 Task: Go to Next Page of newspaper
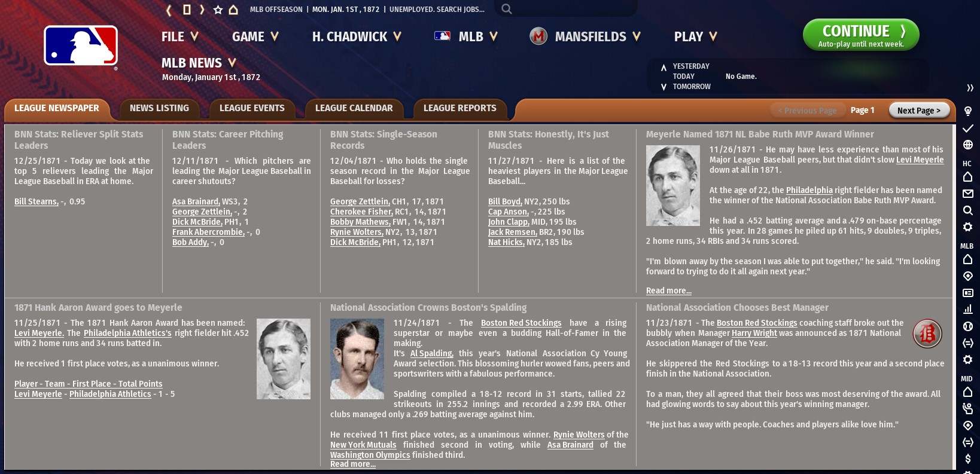click(x=918, y=111)
